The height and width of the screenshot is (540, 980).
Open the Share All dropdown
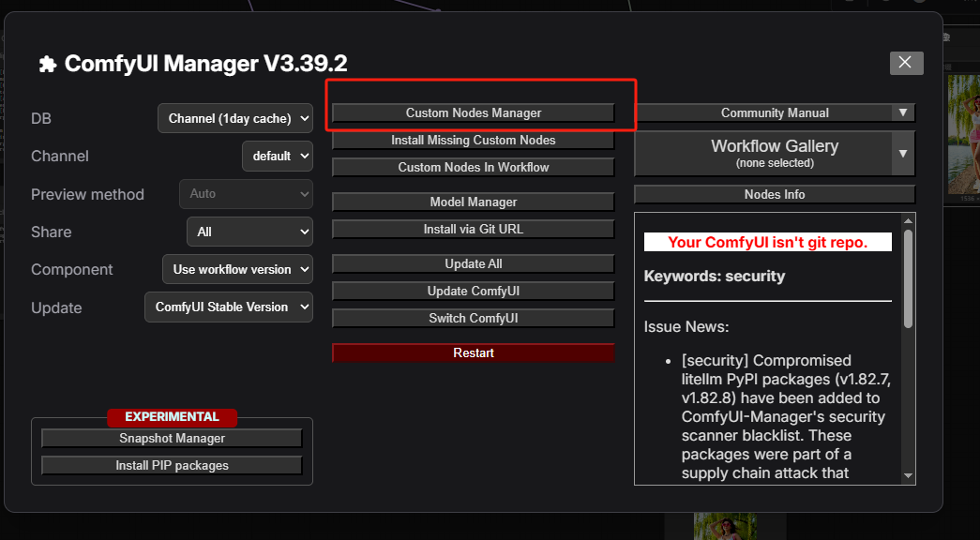pyautogui.click(x=250, y=232)
